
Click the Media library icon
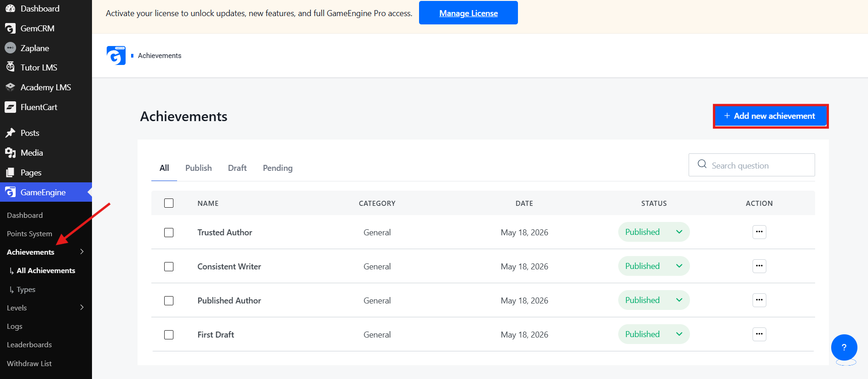tap(10, 152)
